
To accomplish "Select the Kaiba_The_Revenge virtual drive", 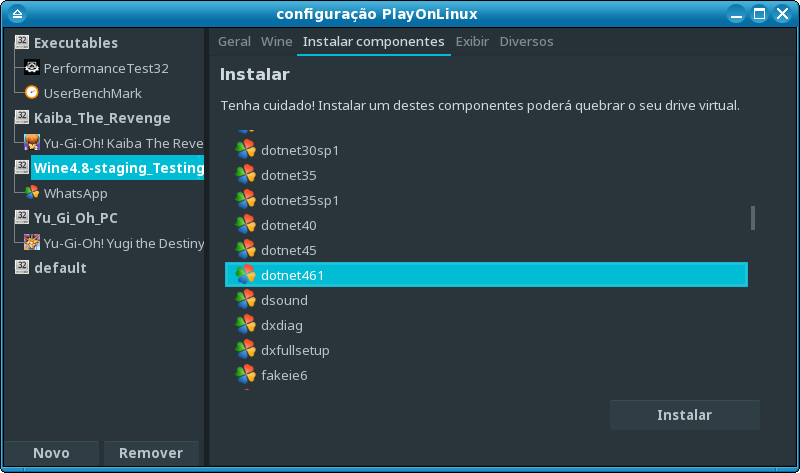I will point(101,118).
